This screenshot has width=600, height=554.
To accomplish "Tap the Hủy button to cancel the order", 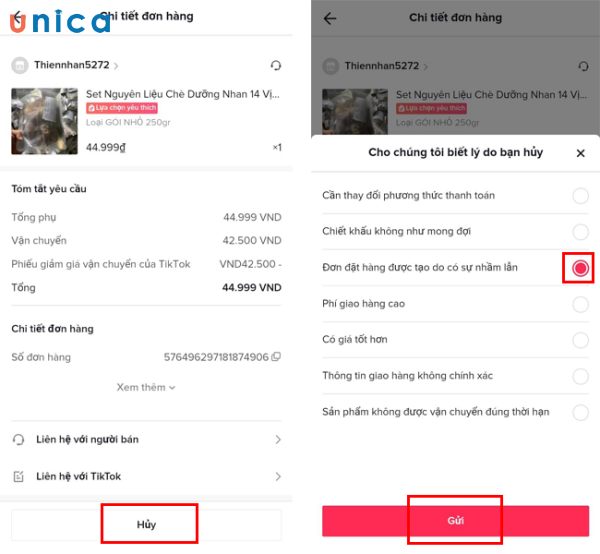I will tap(146, 524).
